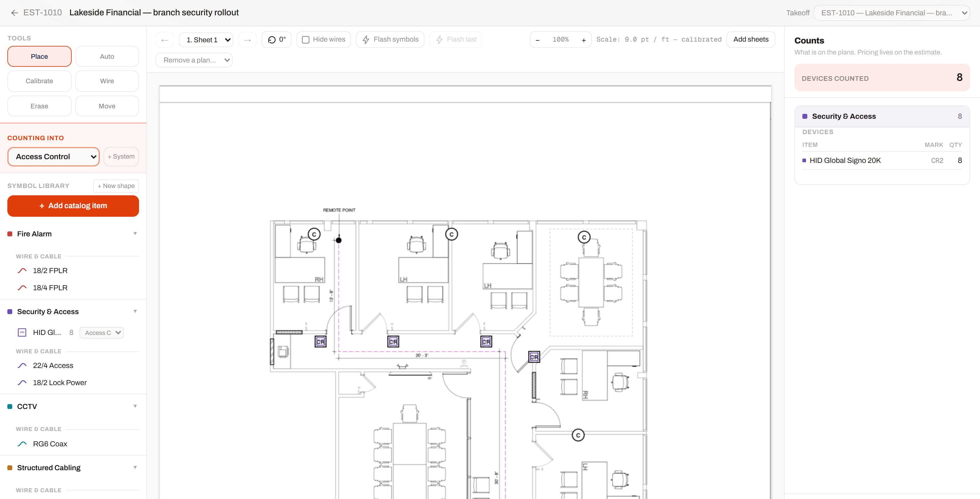Select the Calibrate tool

coord(39,81)
